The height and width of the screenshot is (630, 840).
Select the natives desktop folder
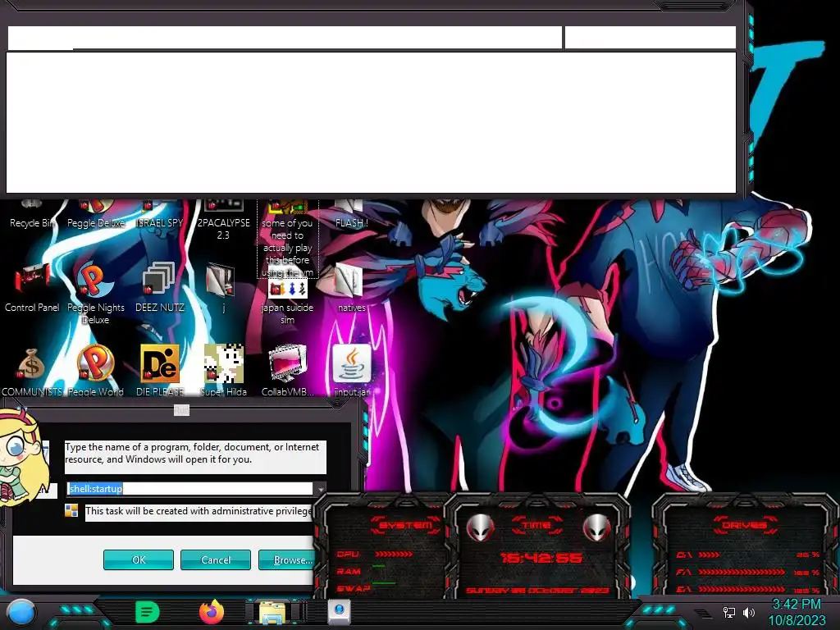coord(351,288)
